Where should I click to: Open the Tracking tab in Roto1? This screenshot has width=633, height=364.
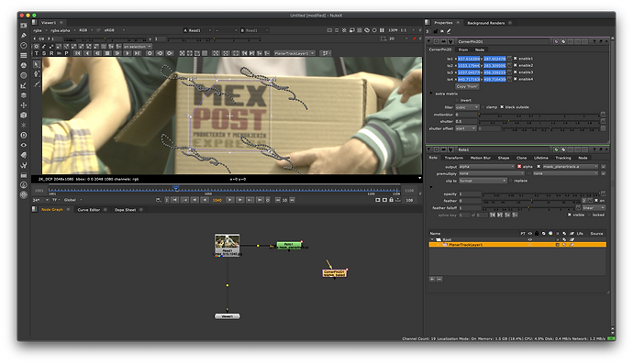562,158
